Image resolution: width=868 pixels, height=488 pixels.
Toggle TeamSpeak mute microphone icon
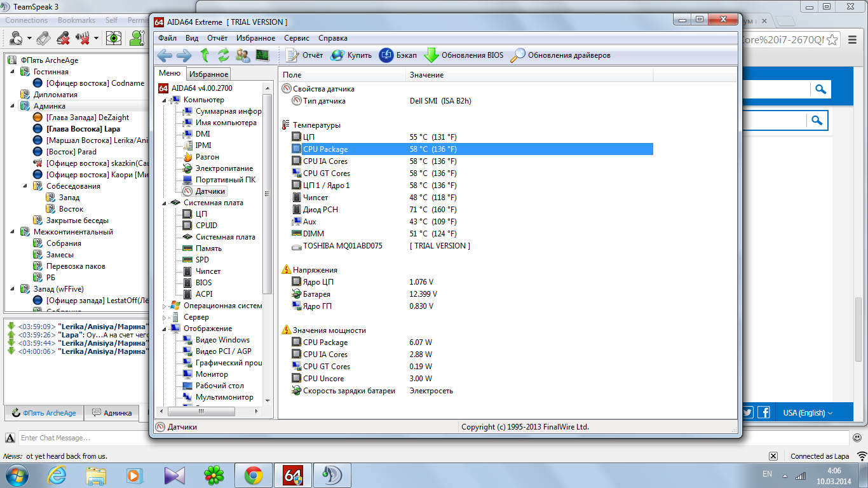click(x=63, y=38)
